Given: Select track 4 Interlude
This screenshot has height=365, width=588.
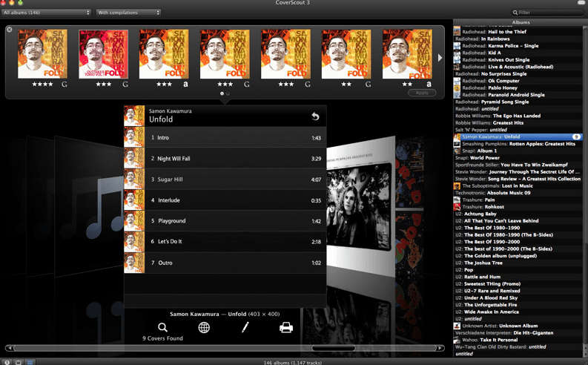Looking at the screenshot, I should pos(225,200).
